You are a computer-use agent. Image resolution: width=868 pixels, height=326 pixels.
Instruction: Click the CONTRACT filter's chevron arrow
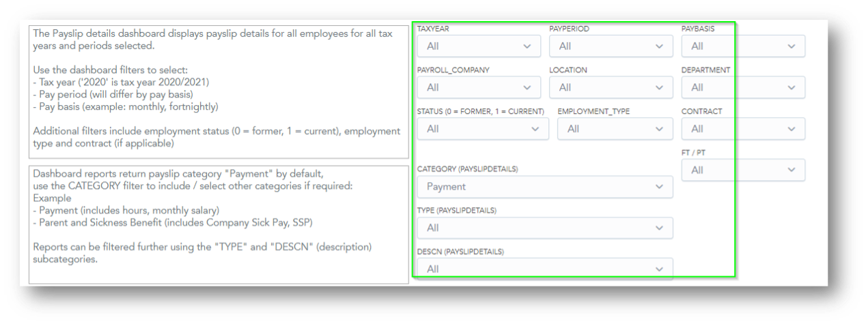pos(791,129)
